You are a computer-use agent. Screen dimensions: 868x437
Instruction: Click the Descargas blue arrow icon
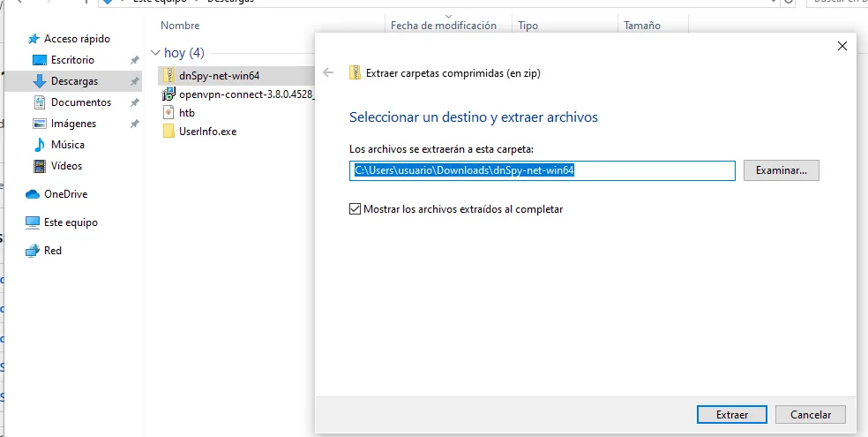(x=40, y=81)
